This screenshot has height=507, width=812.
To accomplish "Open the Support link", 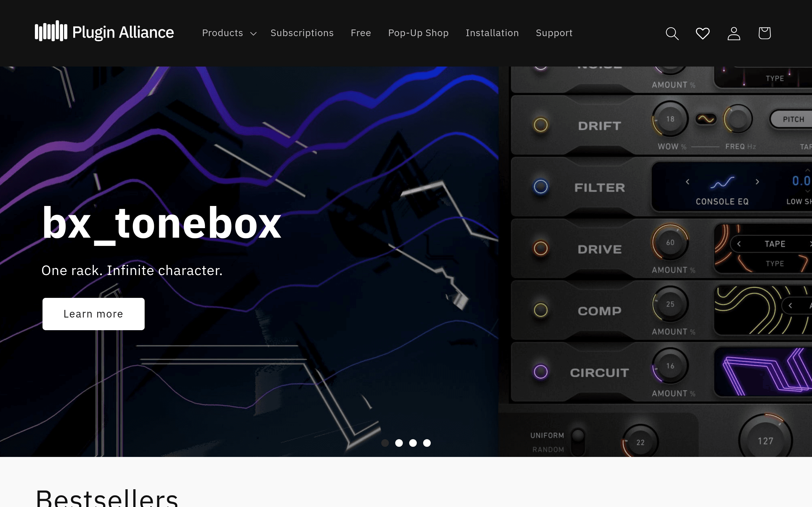I will pos(554,33).
